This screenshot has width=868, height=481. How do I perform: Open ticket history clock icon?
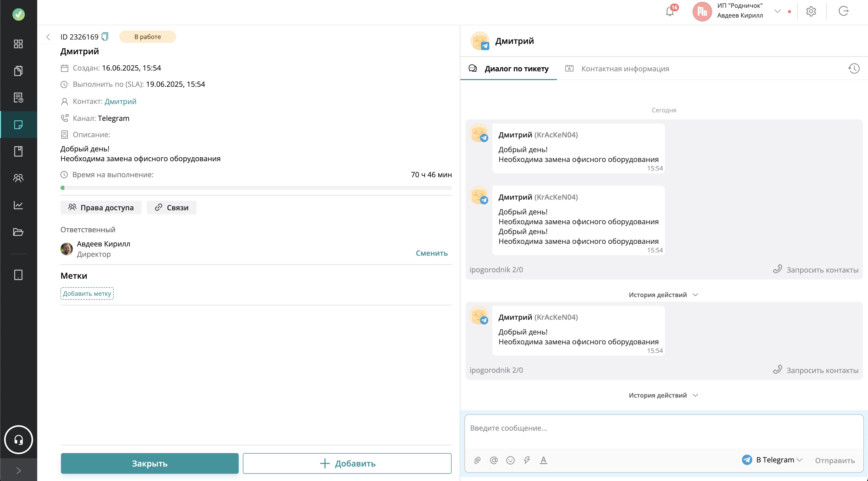(854, 69)
